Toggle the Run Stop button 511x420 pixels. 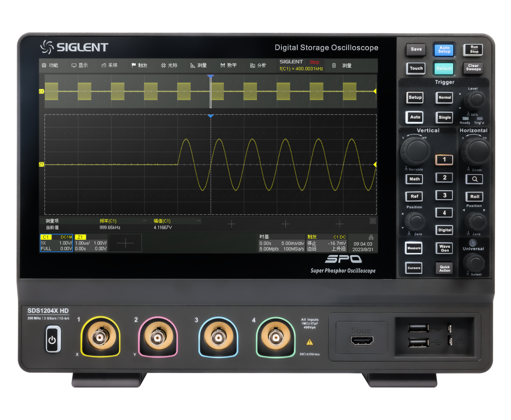473,49
